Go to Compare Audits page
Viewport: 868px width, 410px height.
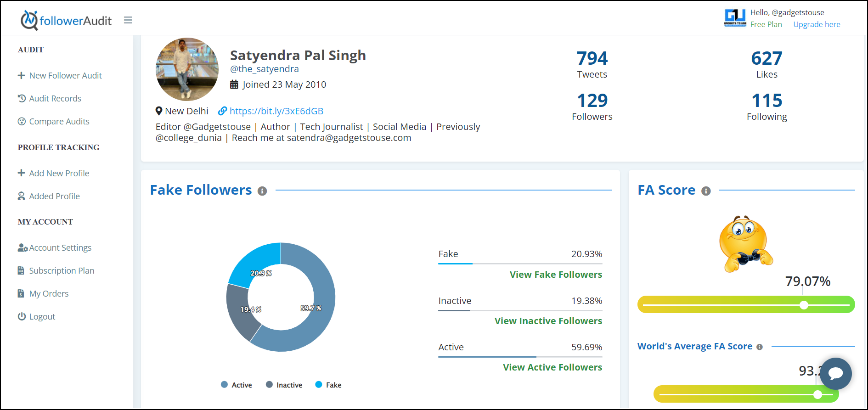pyautogui.click(x=54, y=121)
